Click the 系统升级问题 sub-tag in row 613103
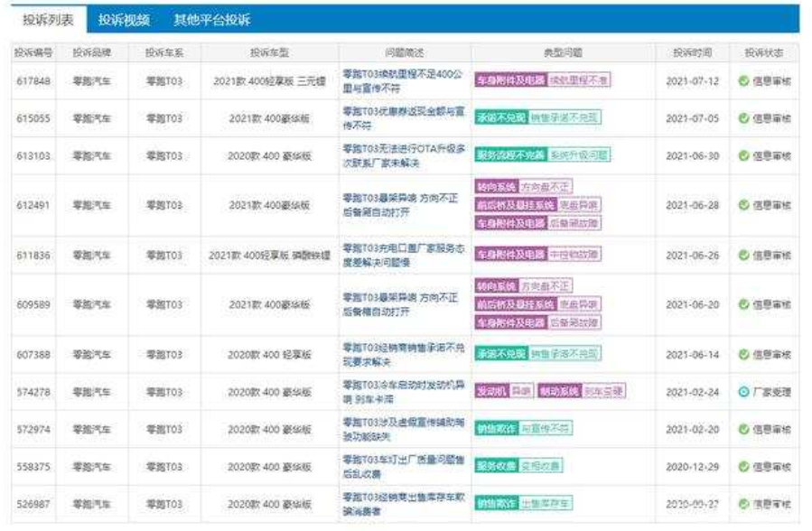The width and height of the screenshot is (812, 531). pyautogui.click(x=578, y=154)
